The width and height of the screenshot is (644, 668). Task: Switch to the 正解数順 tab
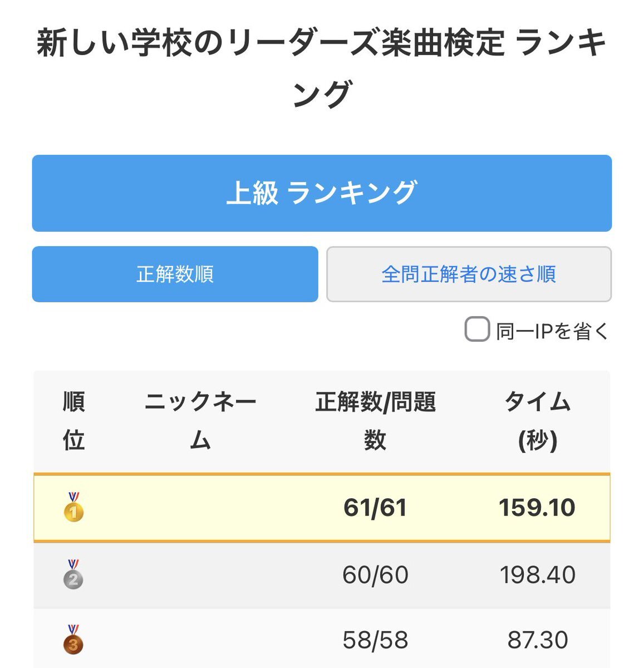(175, 274)
